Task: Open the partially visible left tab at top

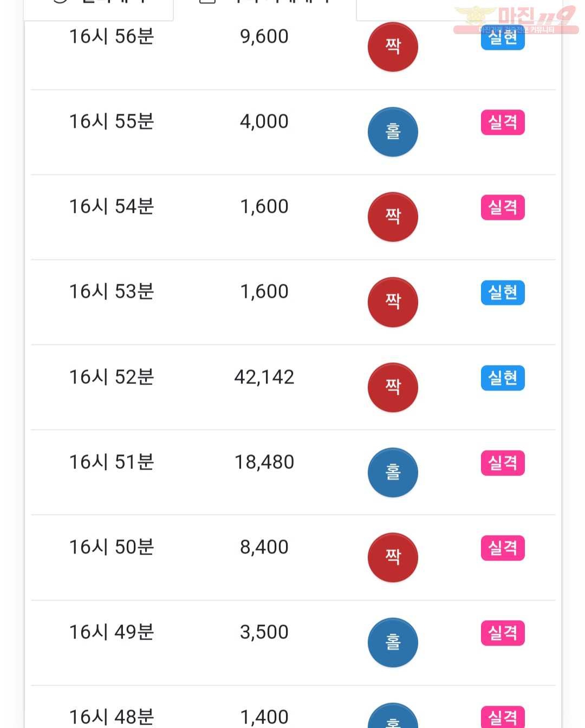Action: [x=99, y=8]
